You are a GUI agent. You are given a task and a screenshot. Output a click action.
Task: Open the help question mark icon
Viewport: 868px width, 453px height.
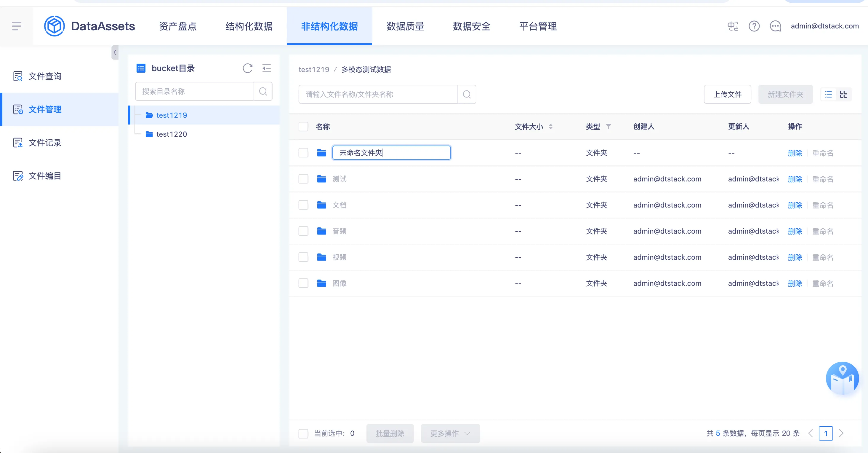[x=754, y=26]
